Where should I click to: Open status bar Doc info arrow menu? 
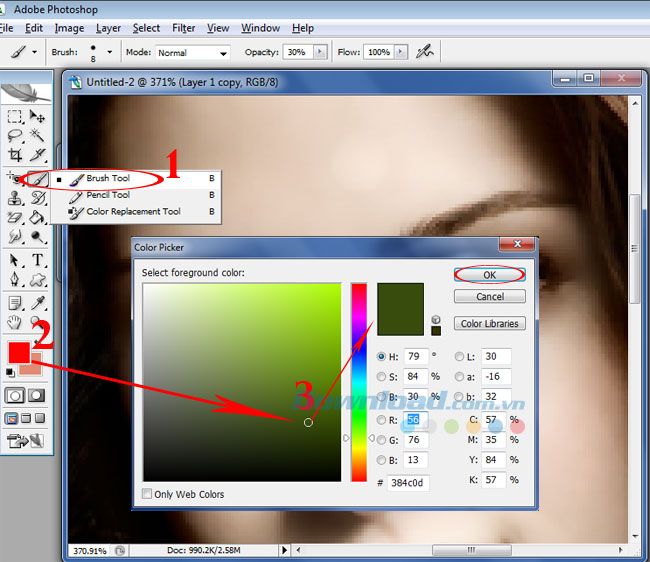[x=284, y=550]
